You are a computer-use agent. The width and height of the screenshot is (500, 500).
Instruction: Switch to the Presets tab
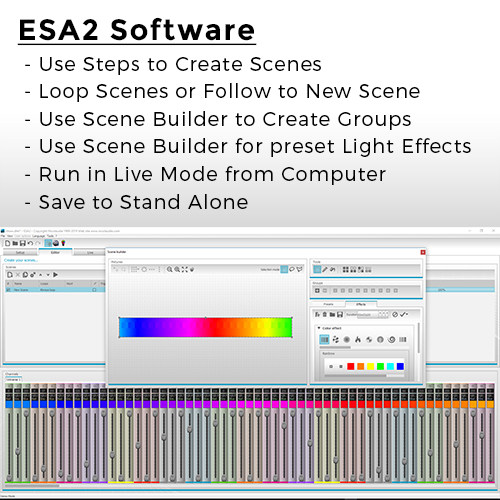[x=328, y=304]
